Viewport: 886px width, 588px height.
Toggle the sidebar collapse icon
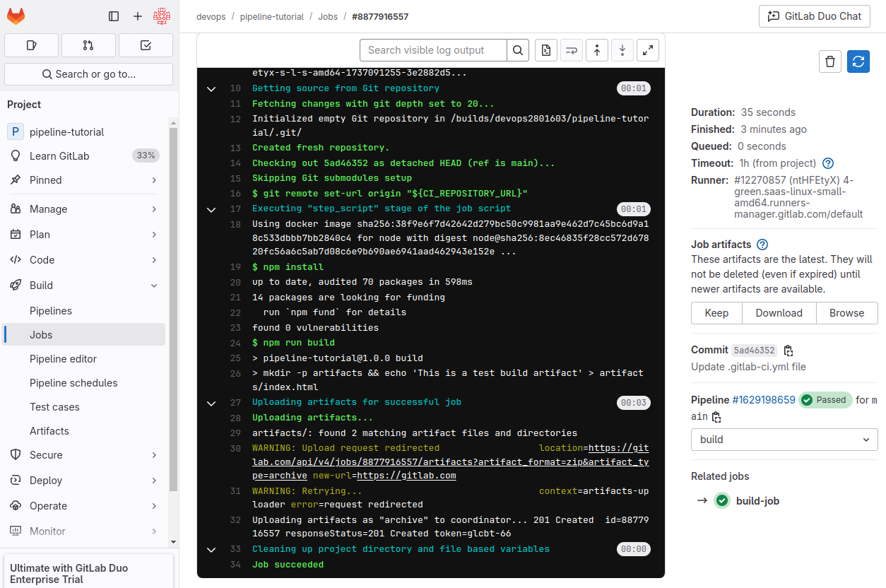[x=114, y=16]
